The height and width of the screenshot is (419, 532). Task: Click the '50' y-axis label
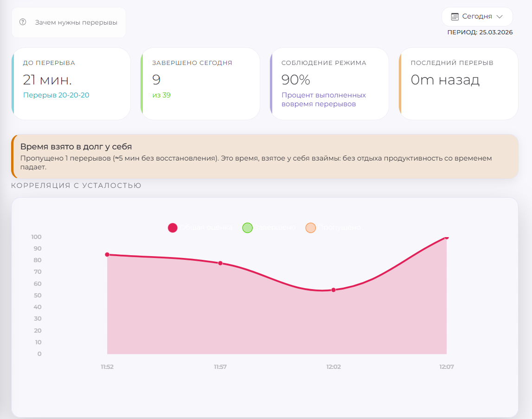[x=37, y=295]
